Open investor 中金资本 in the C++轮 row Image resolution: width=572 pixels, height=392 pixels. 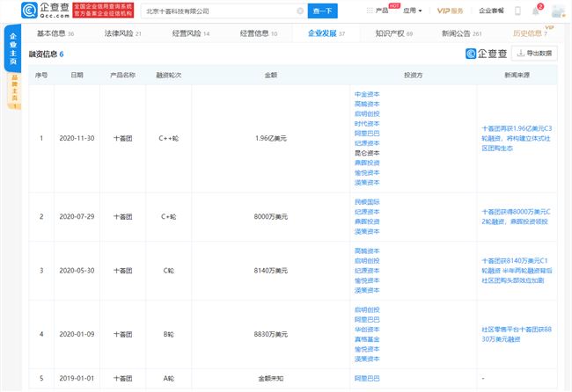pos(367,94)
